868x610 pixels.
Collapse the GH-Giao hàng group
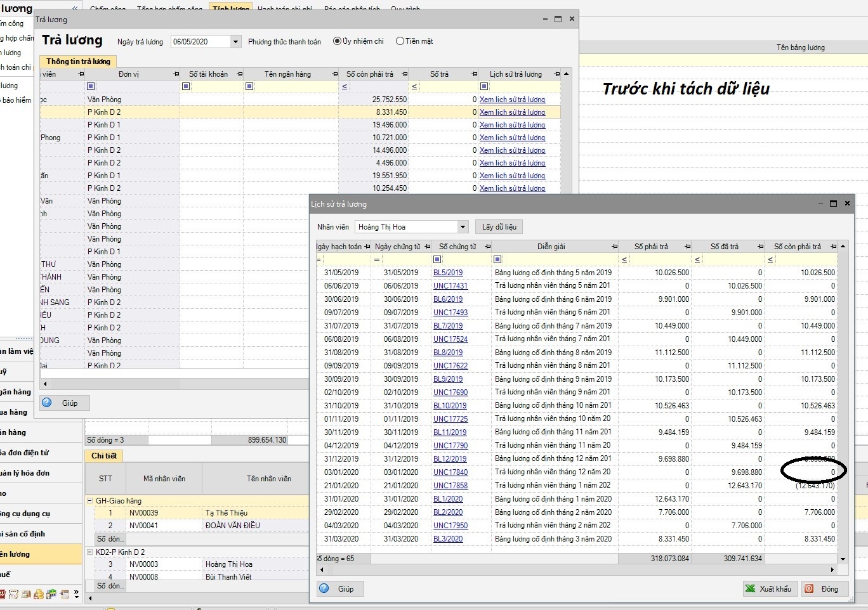90,501
